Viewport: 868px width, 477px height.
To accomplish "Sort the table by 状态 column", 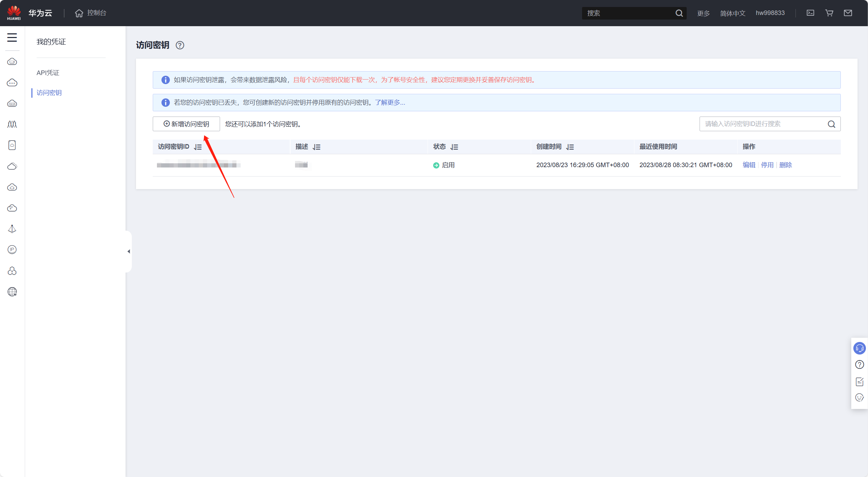I will coord(454,147).
